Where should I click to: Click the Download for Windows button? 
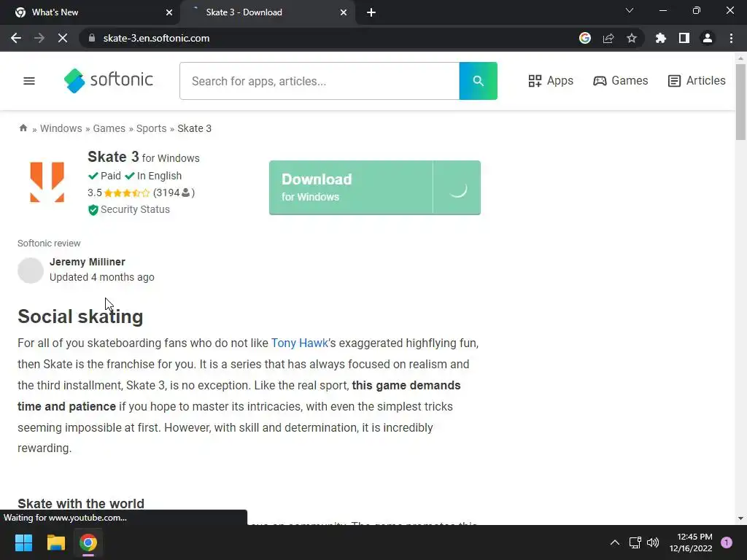375,187
